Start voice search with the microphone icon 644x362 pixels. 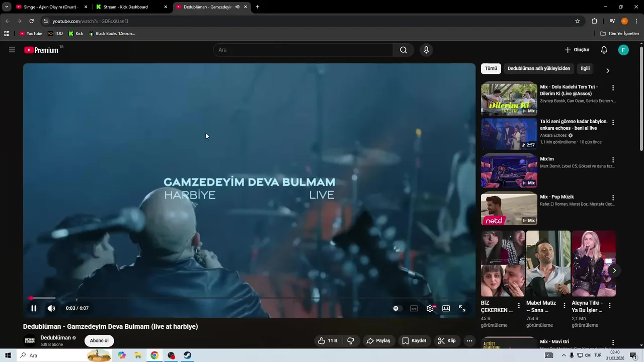coord(426,50)
